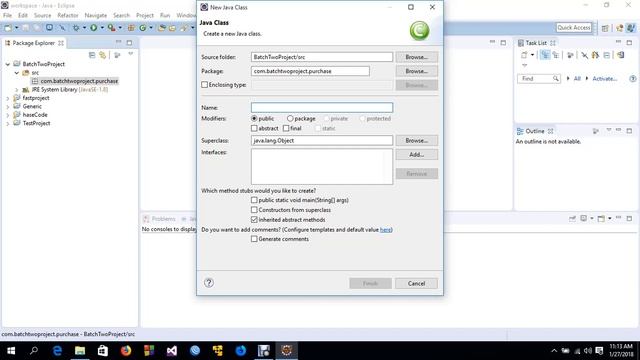The image size is (640, 360).
Task: Check the final modifier checkbox
Action: 286,128
